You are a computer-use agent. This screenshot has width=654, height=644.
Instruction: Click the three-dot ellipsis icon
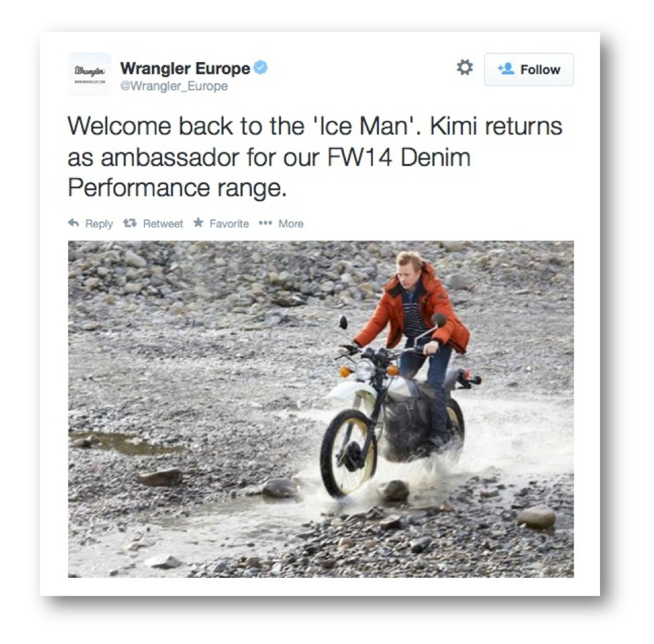click(265, 223)
